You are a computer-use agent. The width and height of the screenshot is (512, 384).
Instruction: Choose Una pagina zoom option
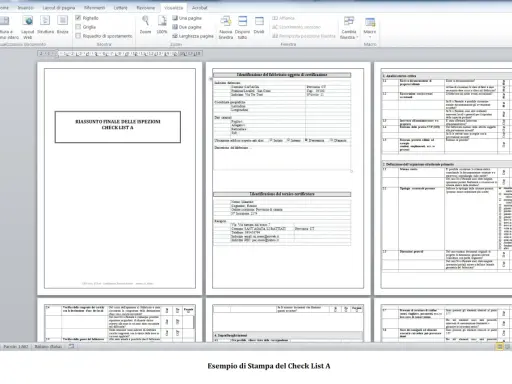click(187, 18)
